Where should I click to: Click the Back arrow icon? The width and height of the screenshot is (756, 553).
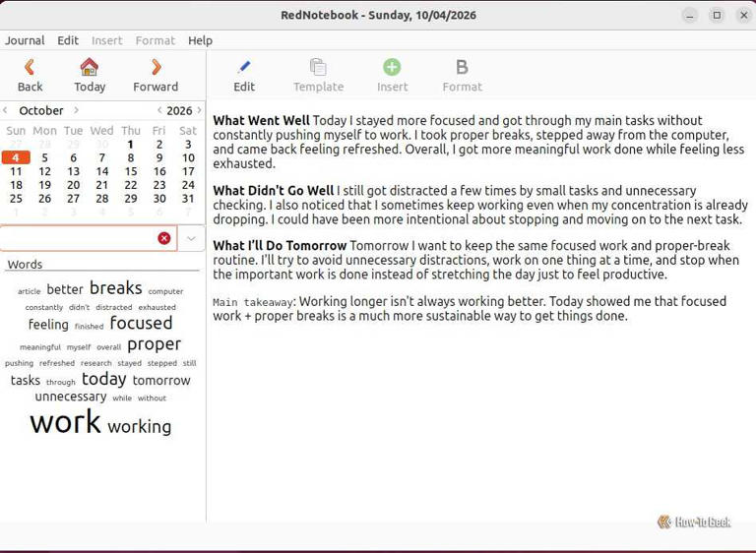pos(30,67)
